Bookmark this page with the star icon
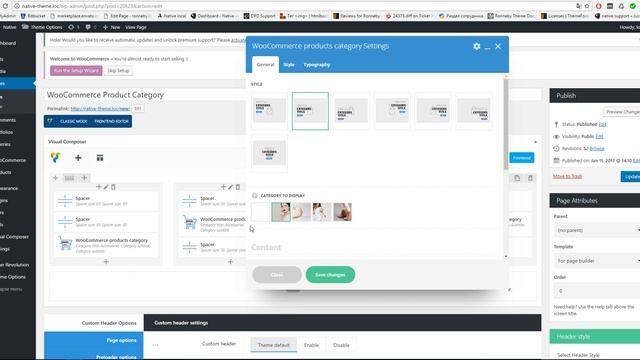Screen dimensions: 640x360 (587, 6)
